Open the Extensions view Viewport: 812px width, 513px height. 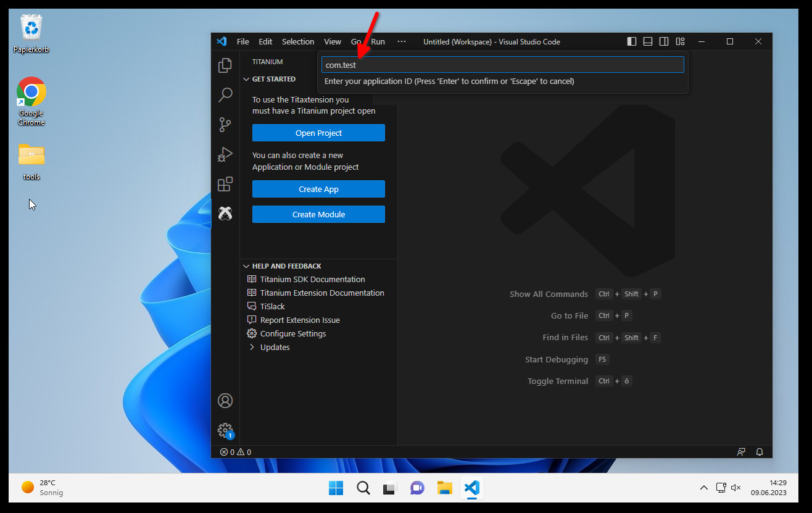click(225, 184)
